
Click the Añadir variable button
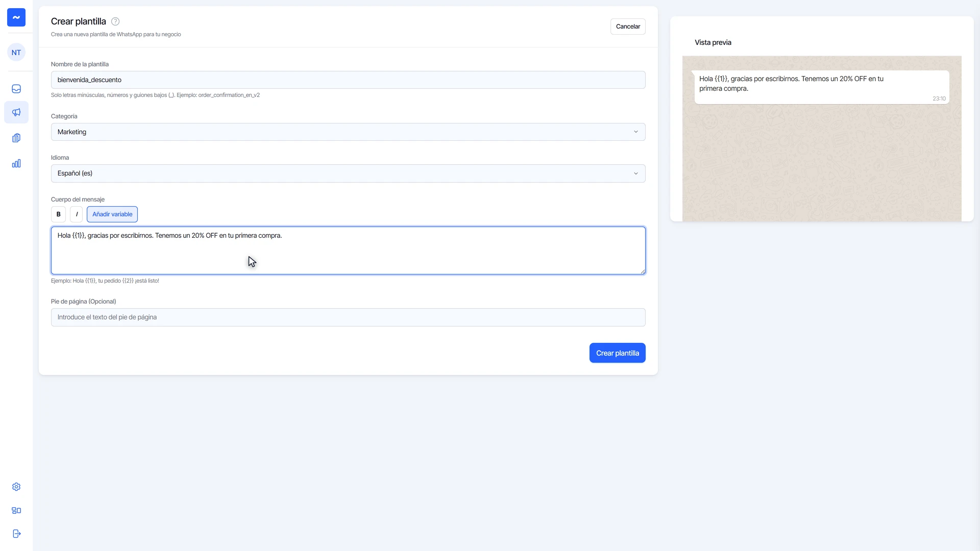click(112, 214)
